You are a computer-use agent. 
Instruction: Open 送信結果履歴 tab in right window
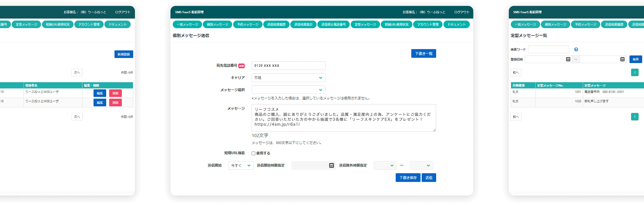[x=614, y=25]
